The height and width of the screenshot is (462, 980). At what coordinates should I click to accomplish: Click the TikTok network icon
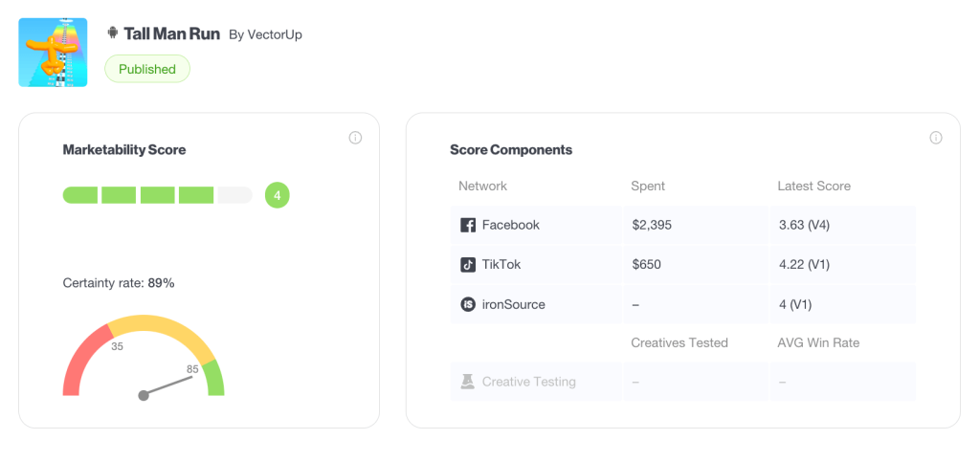(x=468, y=265)
